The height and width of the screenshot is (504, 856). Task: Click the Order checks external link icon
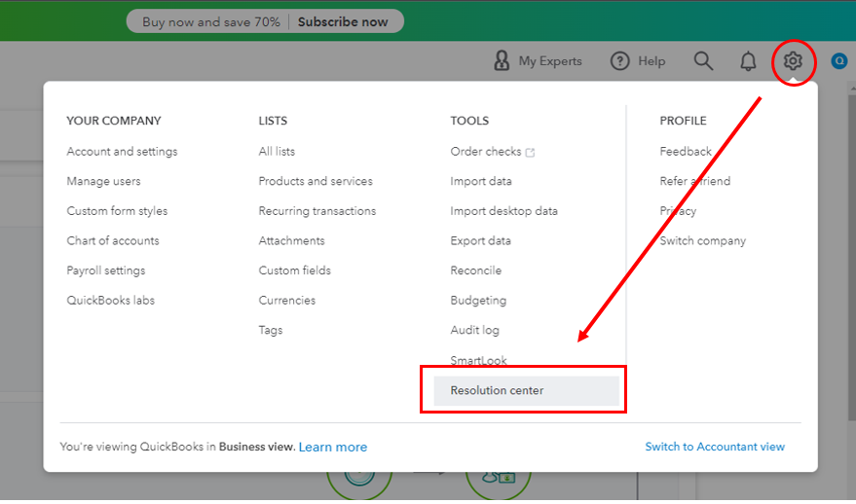tap(530, 152)
